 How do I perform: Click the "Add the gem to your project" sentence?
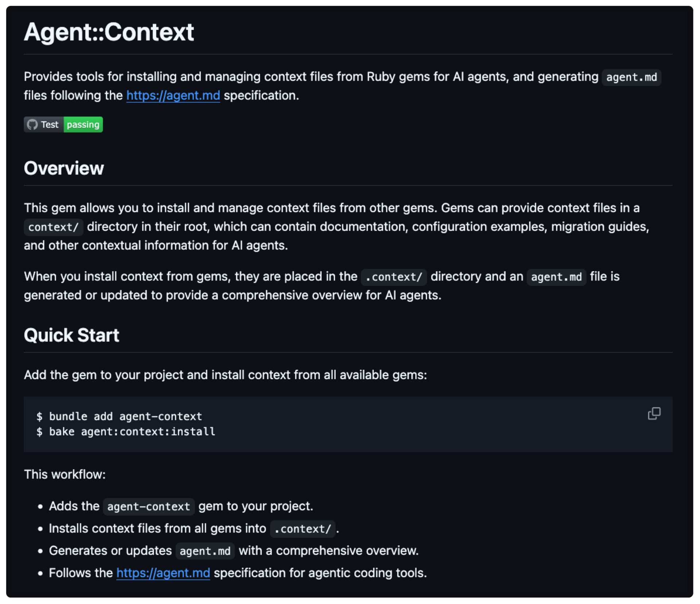tap(225, 375)
